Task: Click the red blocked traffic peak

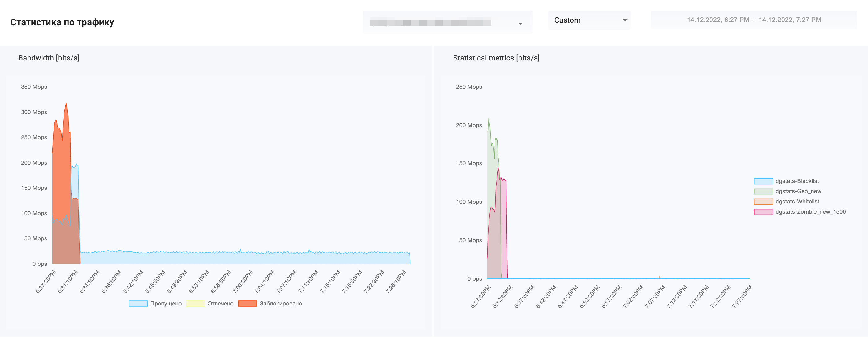Action: (66, 104)
